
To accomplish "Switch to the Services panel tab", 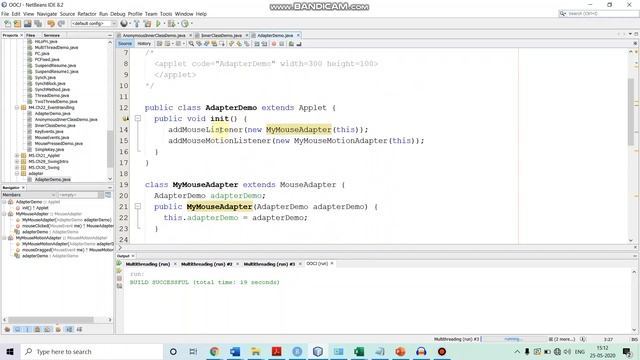I will 51,36.
